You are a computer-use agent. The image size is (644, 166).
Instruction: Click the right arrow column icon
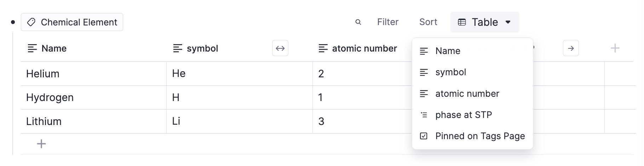pos(571,48)
